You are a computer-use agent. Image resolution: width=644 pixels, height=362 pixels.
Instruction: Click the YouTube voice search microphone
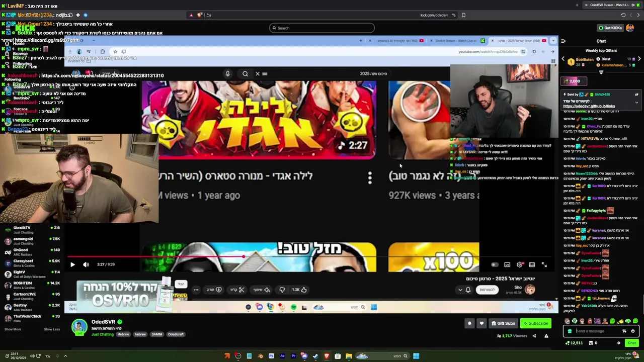pos(227,74)
